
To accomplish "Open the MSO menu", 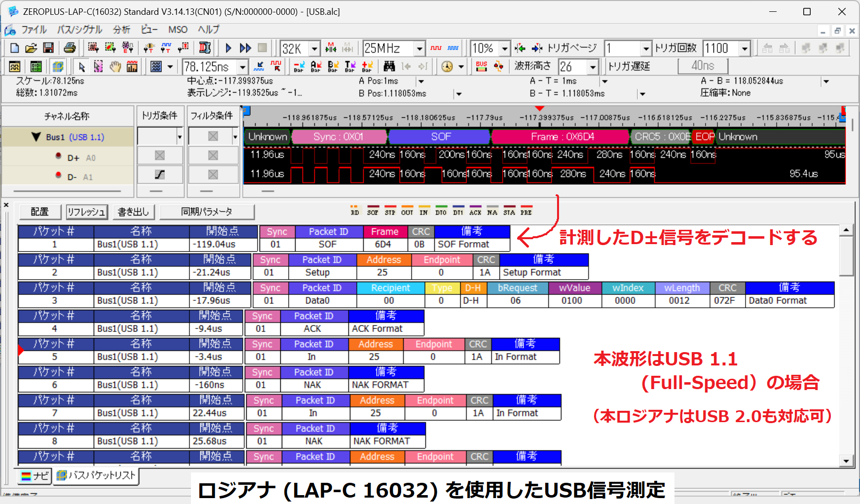I will 178,30.
